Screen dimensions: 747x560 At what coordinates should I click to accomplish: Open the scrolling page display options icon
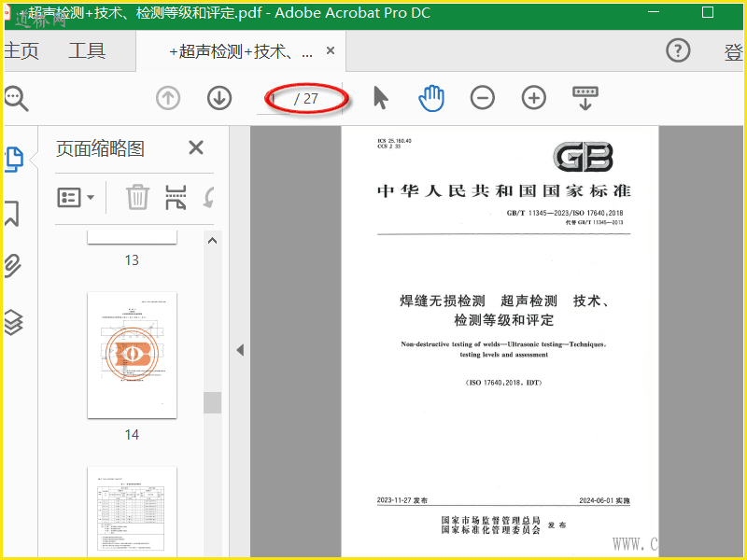click(x=585, y=98)
